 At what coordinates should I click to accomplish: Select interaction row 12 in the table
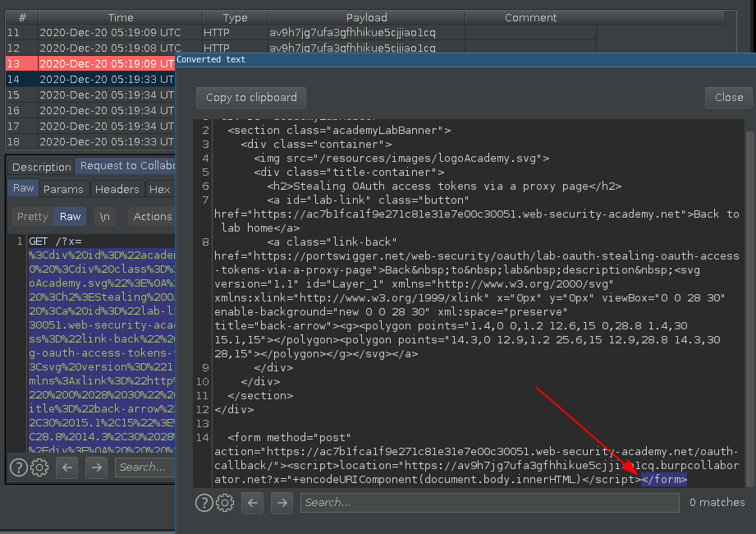click(x=301, y=48)
